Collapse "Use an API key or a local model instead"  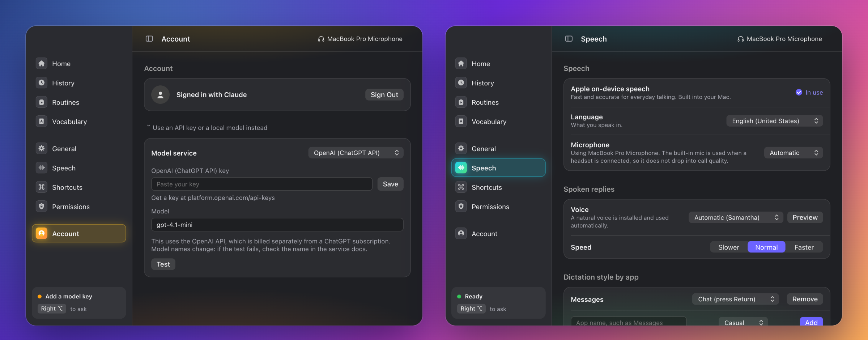coord(207,128)
